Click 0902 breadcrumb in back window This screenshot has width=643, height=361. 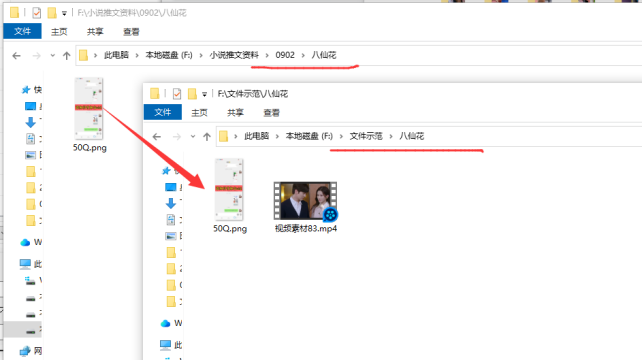(285, 55)
